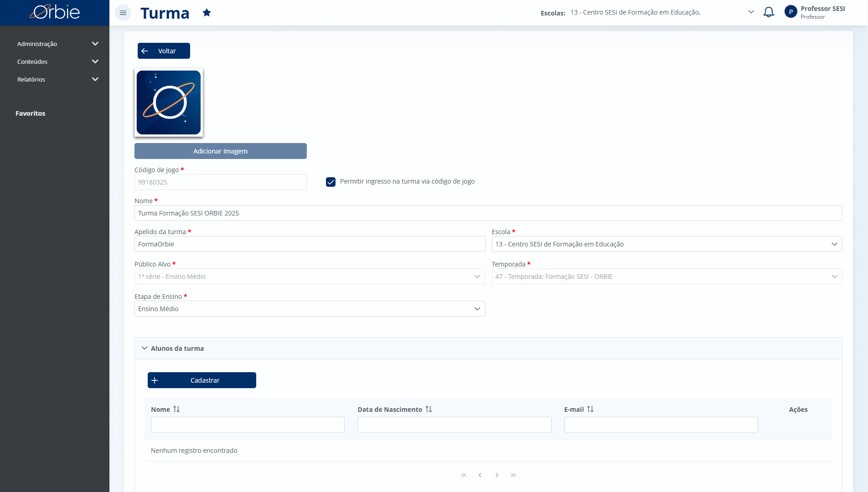Open the notifications bell

(769, 12)
